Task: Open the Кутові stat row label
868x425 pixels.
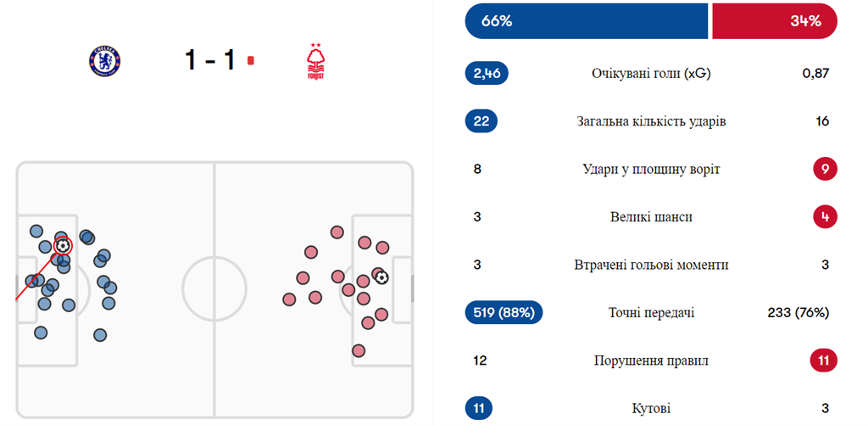Action: click(651, 409)
